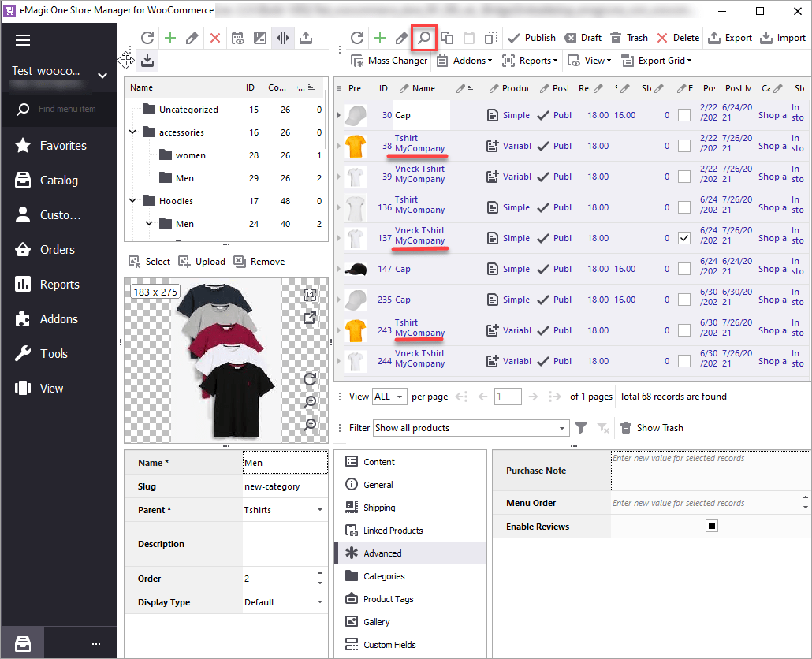Collapse the Hoodies category tree node
This screenshot has height=659, width=812.
point(133,201)
